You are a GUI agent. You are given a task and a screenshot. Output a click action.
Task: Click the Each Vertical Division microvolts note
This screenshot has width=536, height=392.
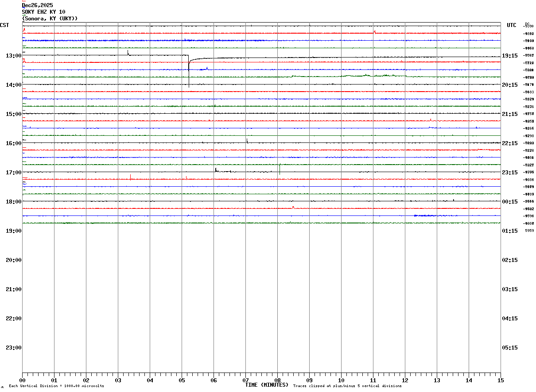[56, 386]
